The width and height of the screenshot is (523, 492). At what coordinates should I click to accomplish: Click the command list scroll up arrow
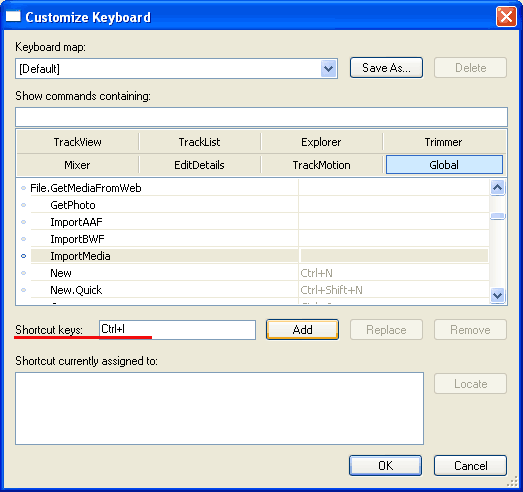point(497,187)
